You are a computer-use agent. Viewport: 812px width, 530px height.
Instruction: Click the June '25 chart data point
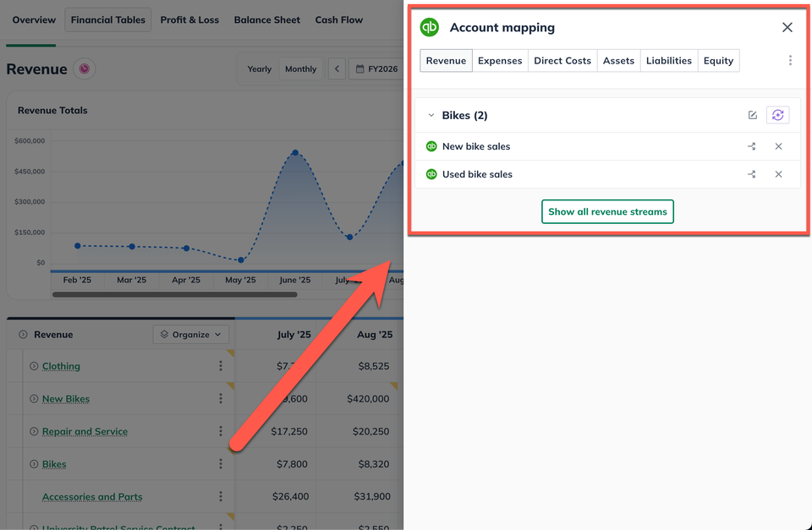point(295,153)
